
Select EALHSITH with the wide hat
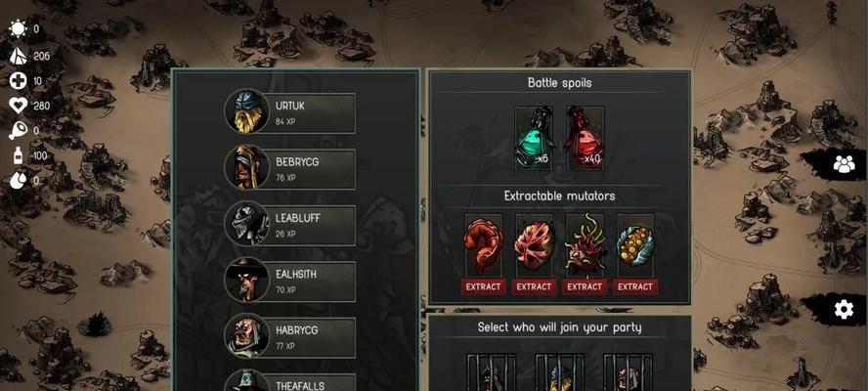point(290,281)
